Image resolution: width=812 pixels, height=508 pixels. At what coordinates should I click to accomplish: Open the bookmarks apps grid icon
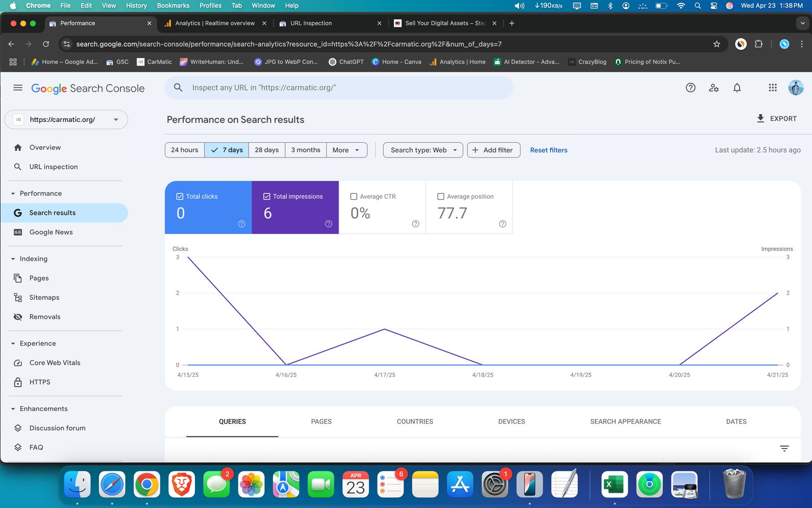click(13, 62)
